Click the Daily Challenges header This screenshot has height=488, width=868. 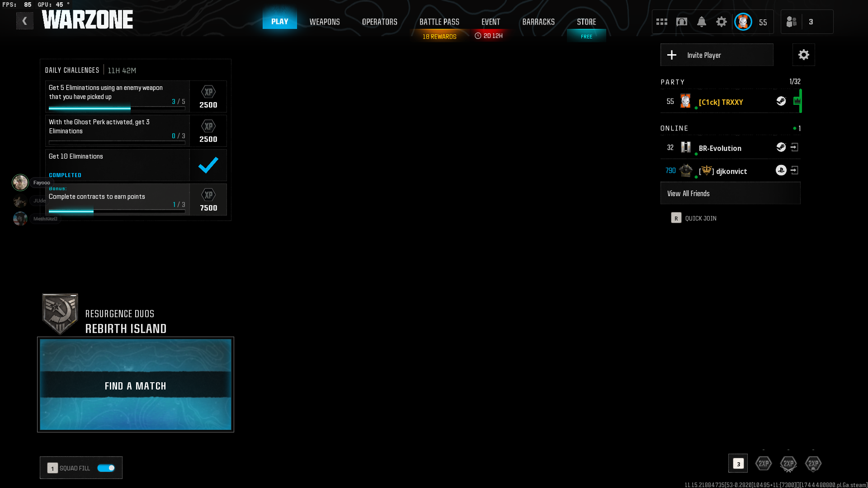(72, 70)
